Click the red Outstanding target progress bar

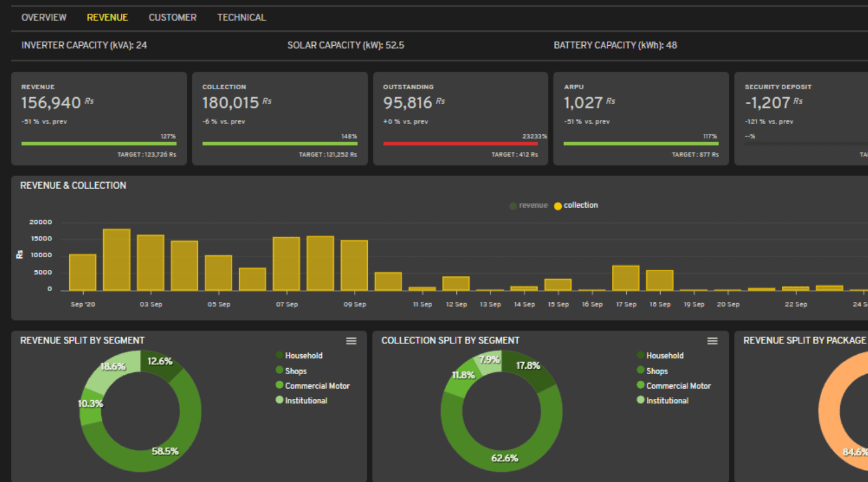pos(460,144)
